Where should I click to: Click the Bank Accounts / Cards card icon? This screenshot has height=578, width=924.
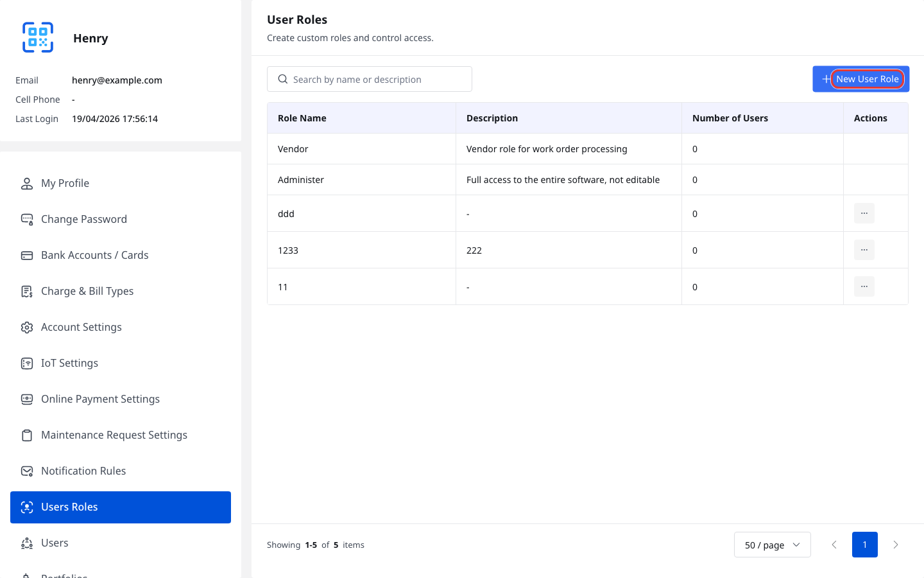27,256
